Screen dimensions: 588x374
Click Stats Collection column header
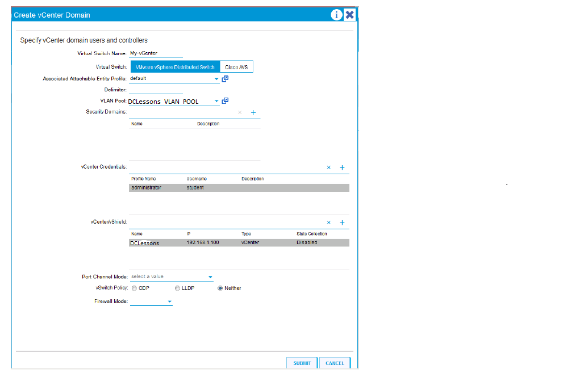tap(312, 234)
